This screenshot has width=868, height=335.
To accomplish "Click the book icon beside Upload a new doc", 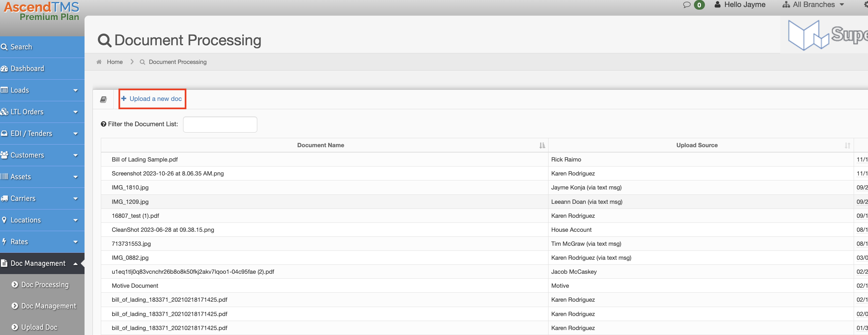I will click(x=104, y=100).
